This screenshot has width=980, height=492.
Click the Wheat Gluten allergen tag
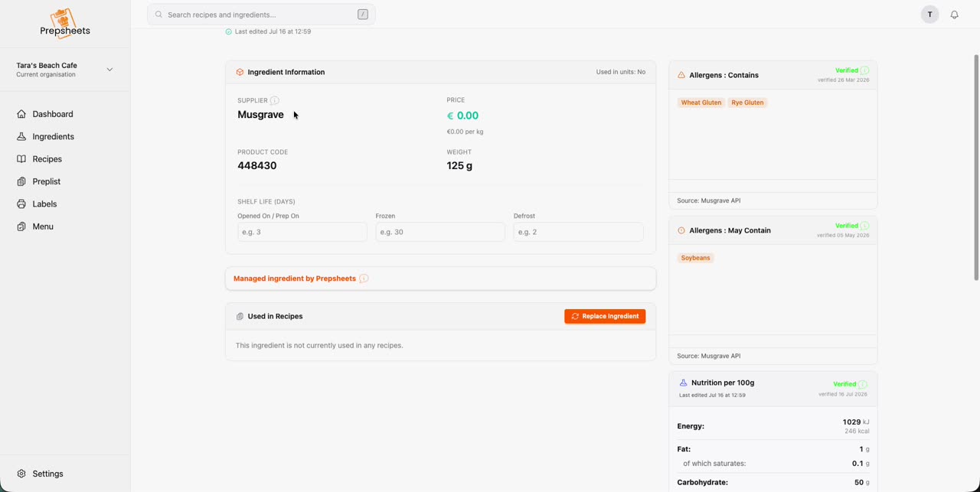point(701,103)
